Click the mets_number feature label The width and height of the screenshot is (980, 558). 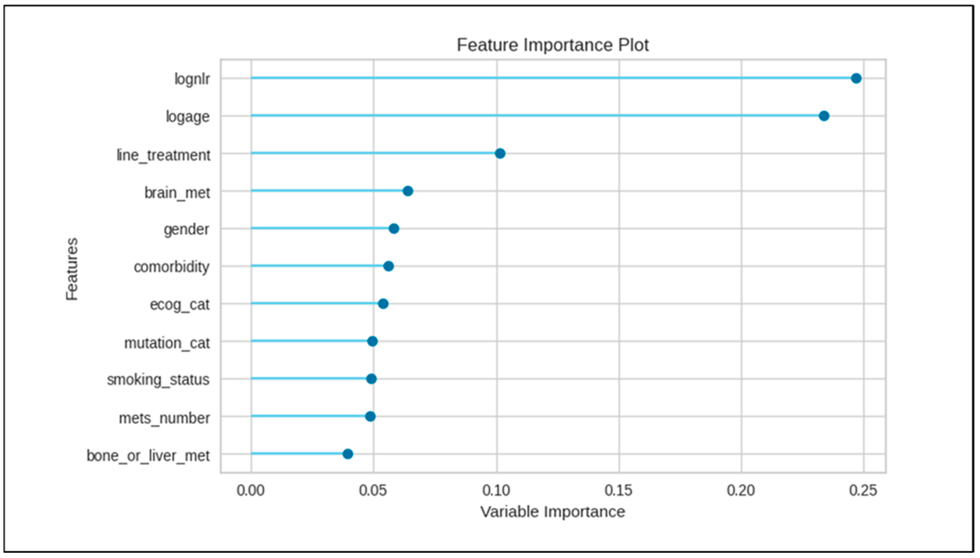click(x=164, y=418)
